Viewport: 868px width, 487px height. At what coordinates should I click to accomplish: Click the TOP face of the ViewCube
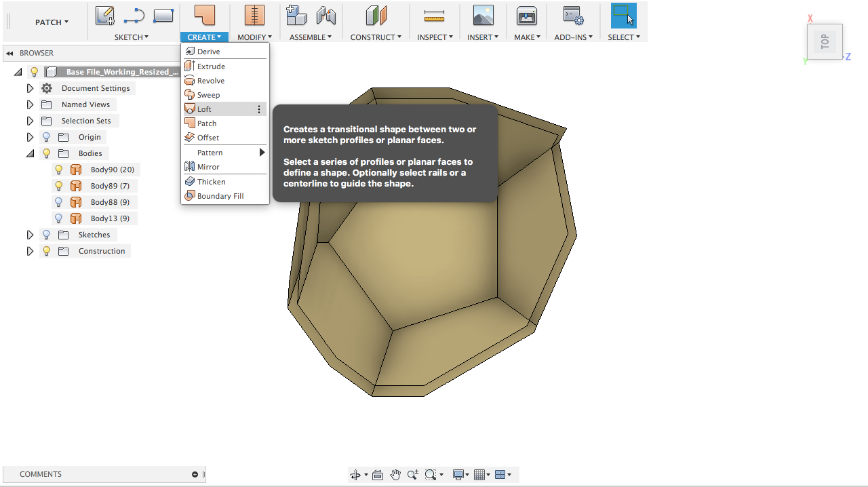pyautogui.click(x=825, y=41)
